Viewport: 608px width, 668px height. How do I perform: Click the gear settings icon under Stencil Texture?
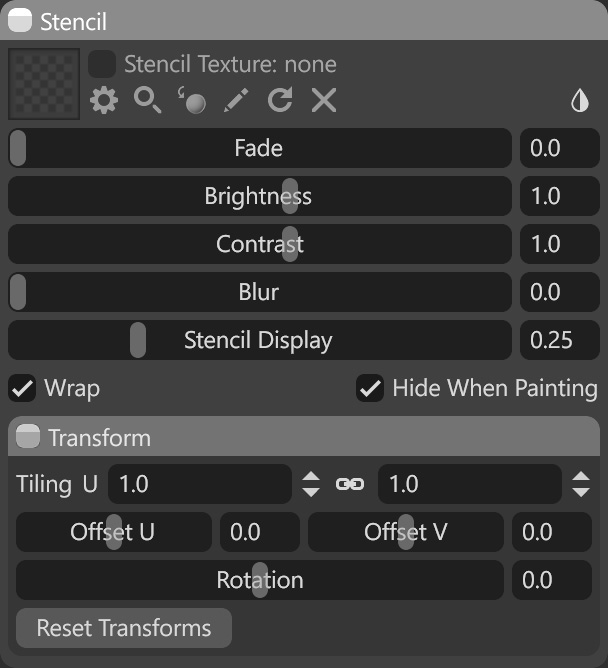(x=103, y=100)
